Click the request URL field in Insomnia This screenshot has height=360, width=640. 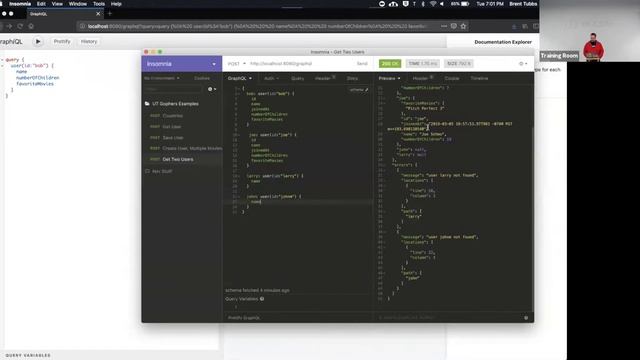[x=300, y=64]
